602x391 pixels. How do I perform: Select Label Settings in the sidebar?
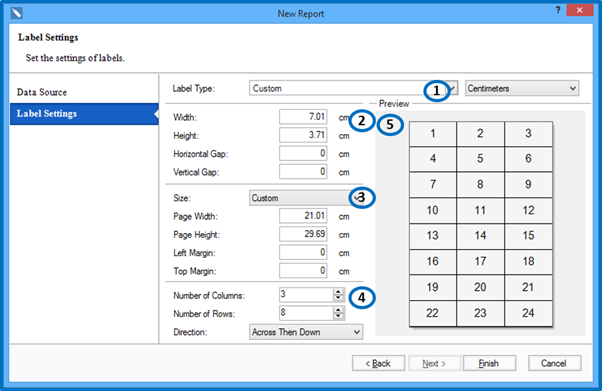tap(84, 114)
